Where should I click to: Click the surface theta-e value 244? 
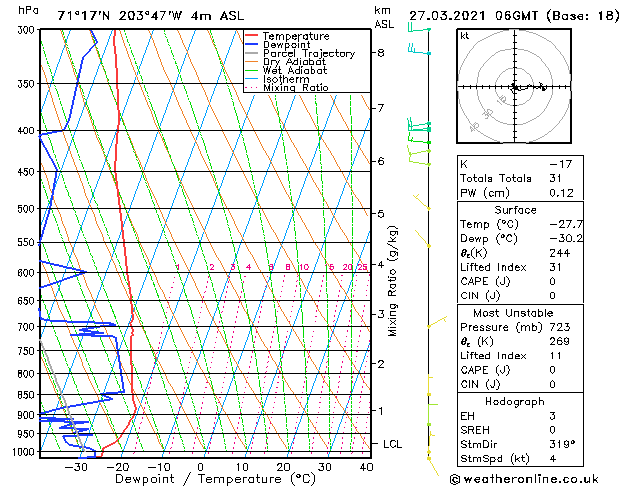[560, 253]
